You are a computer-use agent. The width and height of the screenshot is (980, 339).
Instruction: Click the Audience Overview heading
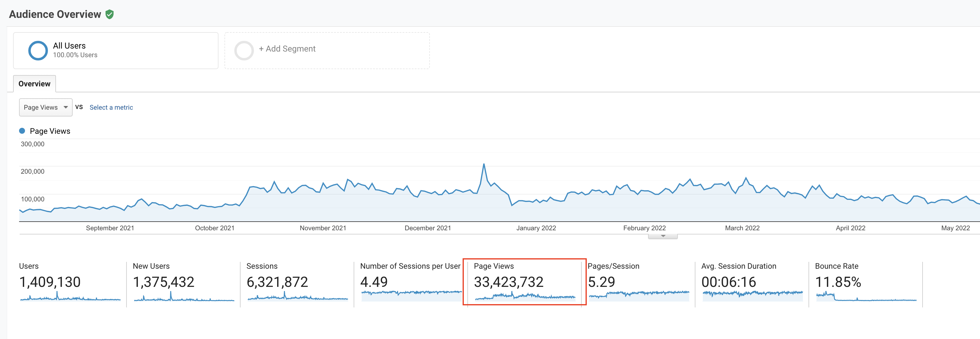coord(55,15)
